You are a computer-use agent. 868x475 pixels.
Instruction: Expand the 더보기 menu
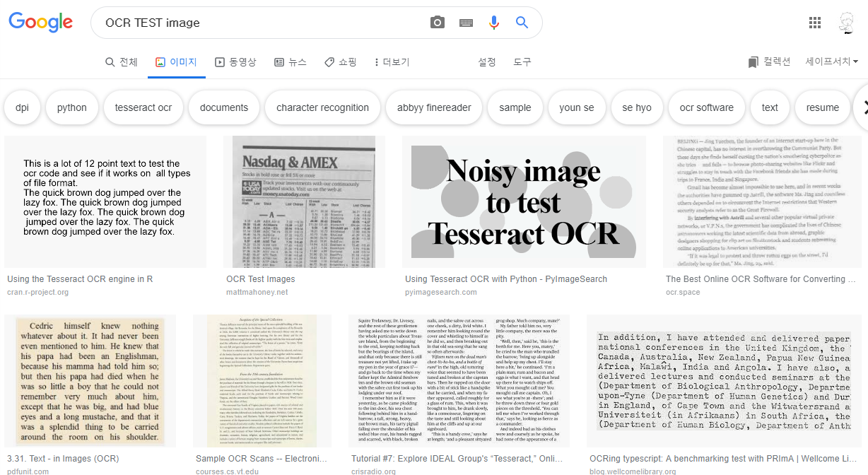[392, 62]
